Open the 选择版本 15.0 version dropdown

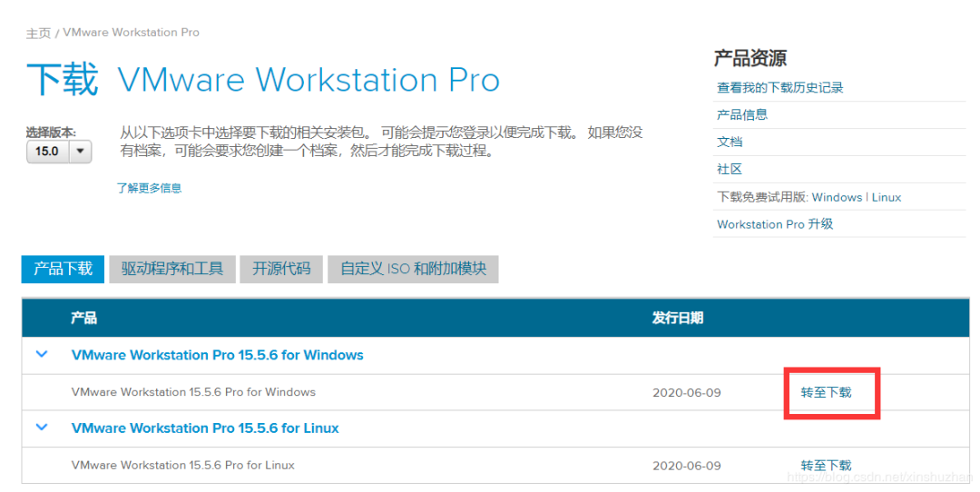click(59, 152)
